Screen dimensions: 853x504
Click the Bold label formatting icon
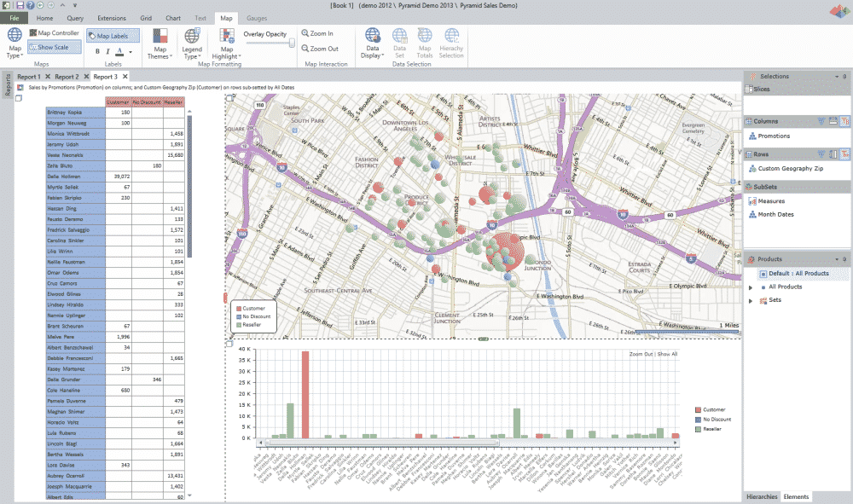click(x=97, y=52)
